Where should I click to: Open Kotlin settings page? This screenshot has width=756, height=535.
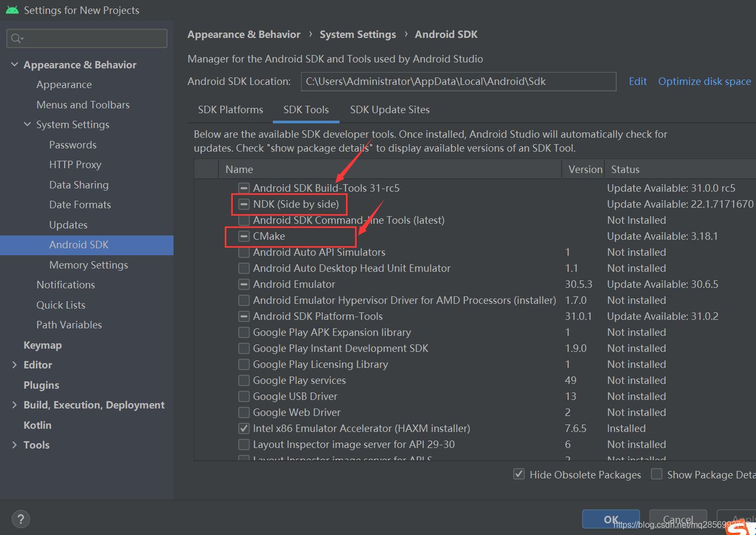pos(37,425)
